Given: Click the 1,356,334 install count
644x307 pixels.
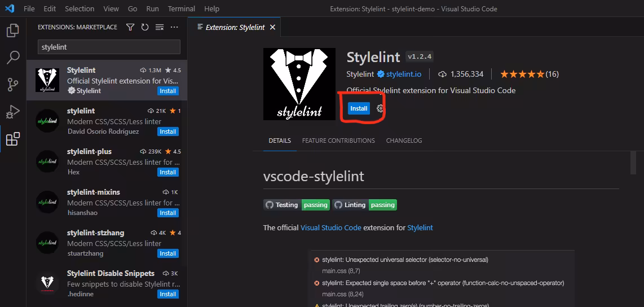Looking at the screenshot, I should coord(466,74).
